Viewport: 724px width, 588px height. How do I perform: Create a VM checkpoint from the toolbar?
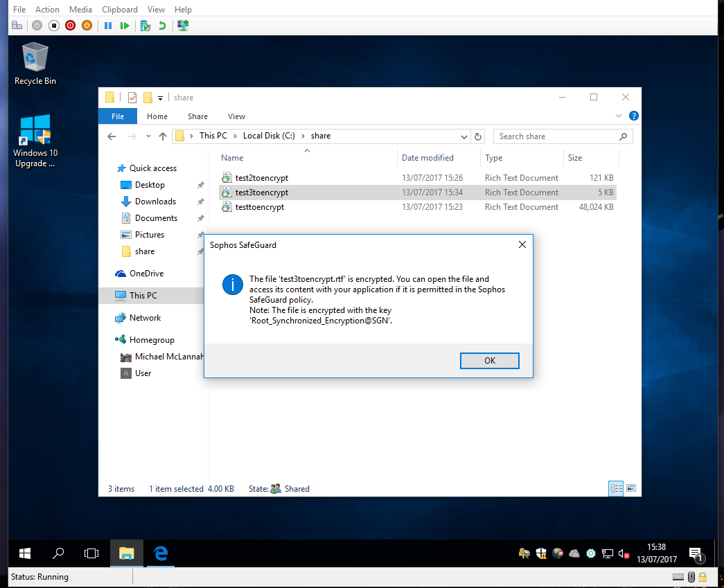(x=145, y=26)
